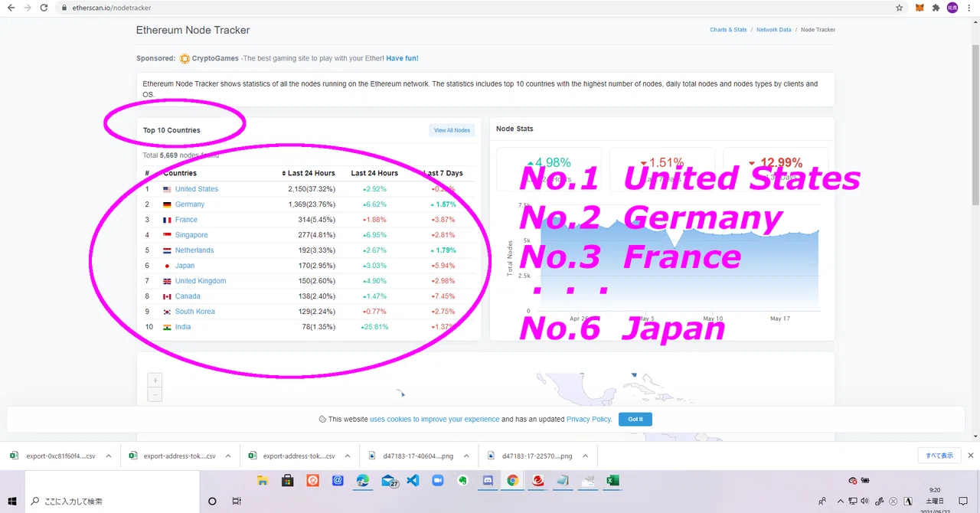Image resolution: width=980 pixels, height=513 pixels.
Task: Click the '2,150(37.32%)' node count cell
Action: 312,189
